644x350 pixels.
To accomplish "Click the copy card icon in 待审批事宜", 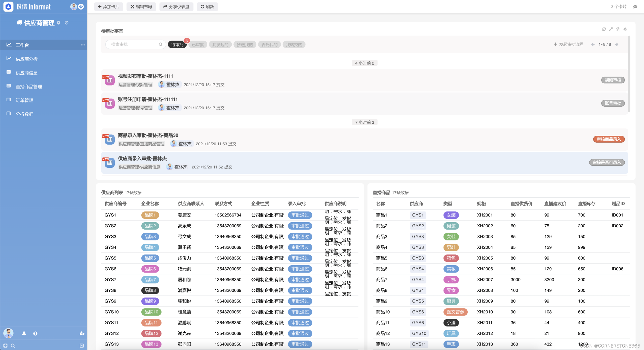I will click(x=618, y=29).
